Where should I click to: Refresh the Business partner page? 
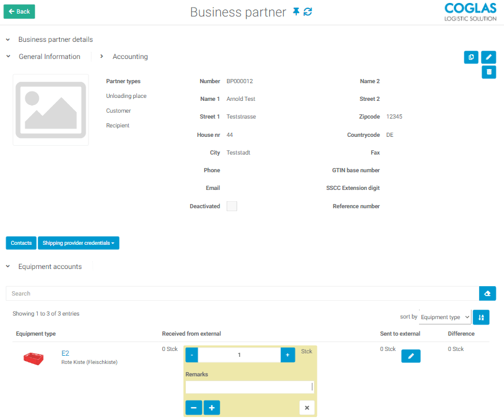[307, 12]
